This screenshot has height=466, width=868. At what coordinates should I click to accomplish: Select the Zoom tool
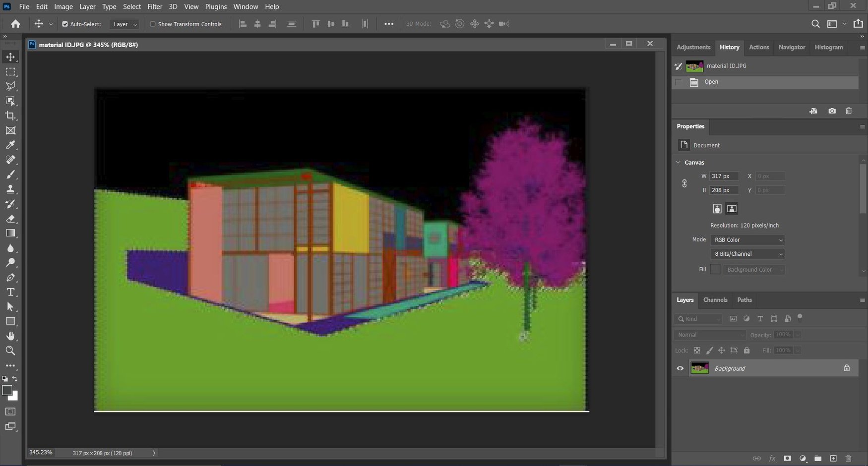pyautogui.click(x=11, y=351)
